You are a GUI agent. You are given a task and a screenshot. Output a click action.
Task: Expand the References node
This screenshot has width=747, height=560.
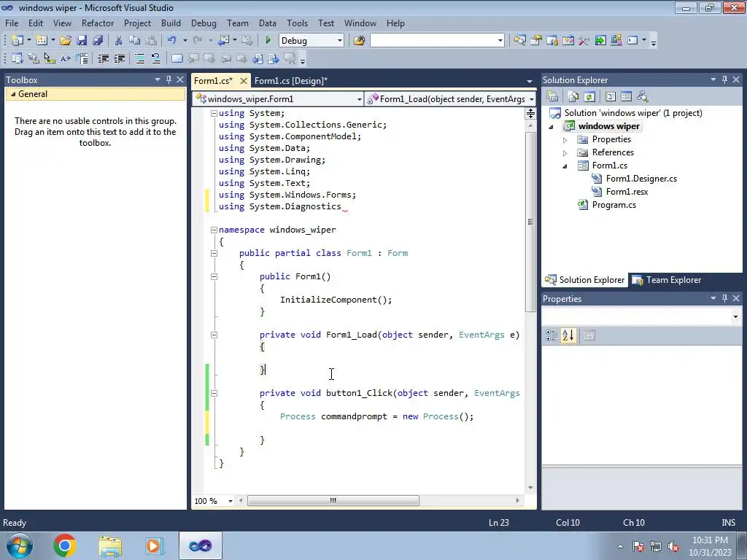pyautogui.click(x=565, y=153)
